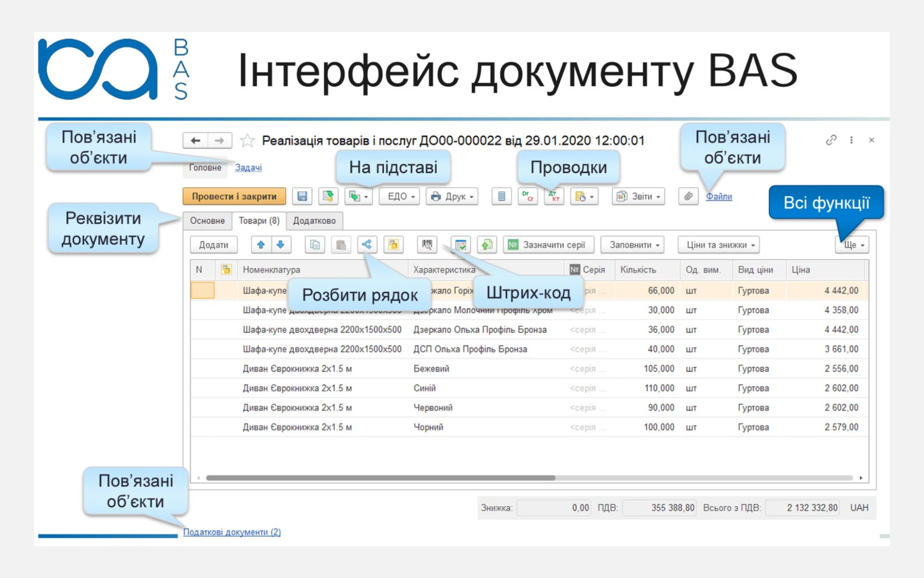Load from file with green arrow document icon
The image size is (924, 578).
tap(487, 245)
